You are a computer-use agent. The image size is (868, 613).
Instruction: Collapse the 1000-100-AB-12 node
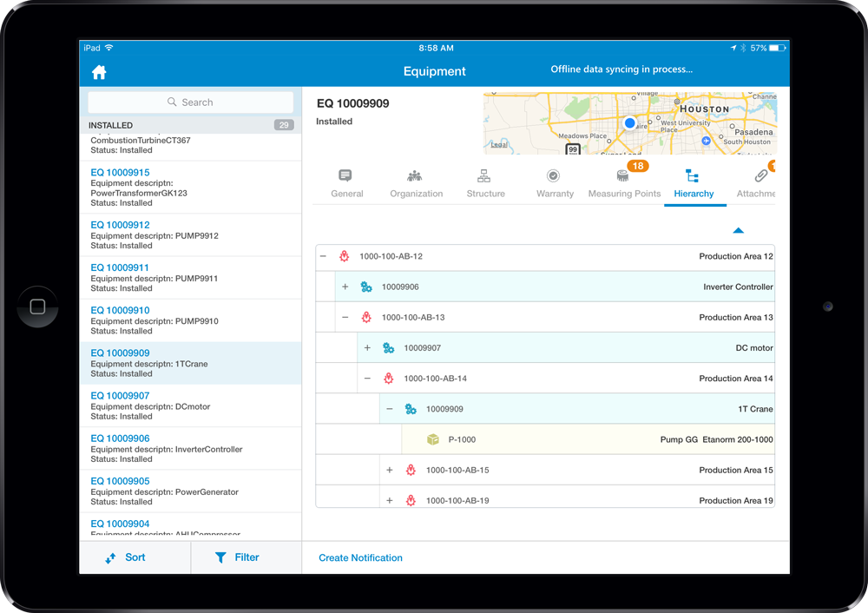[323, 256]
